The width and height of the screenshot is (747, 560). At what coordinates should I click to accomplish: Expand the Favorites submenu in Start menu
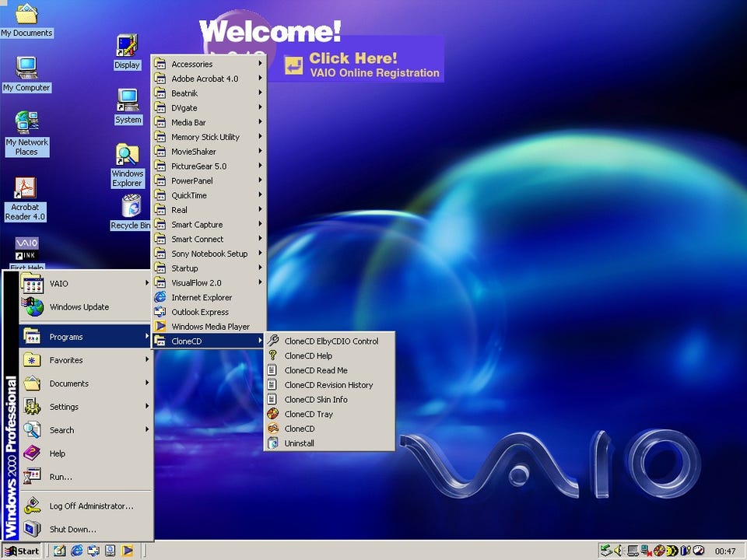tap(86, 360)
